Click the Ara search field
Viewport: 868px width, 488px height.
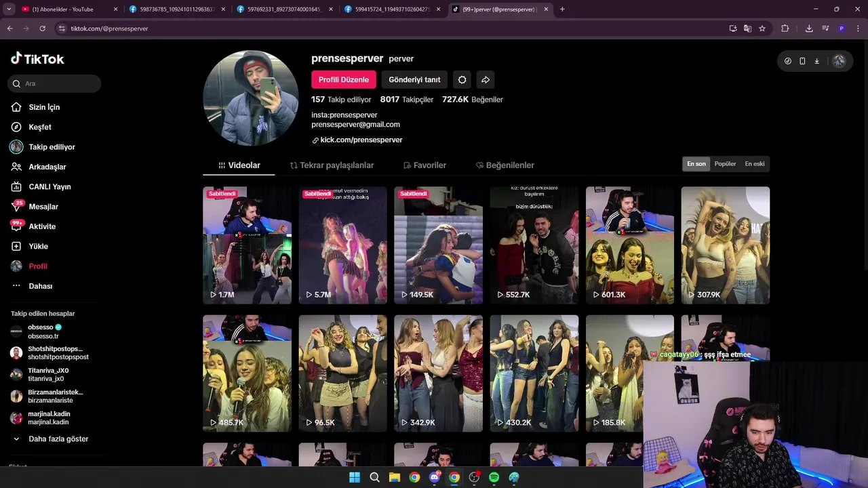click(x=54, y=83)
